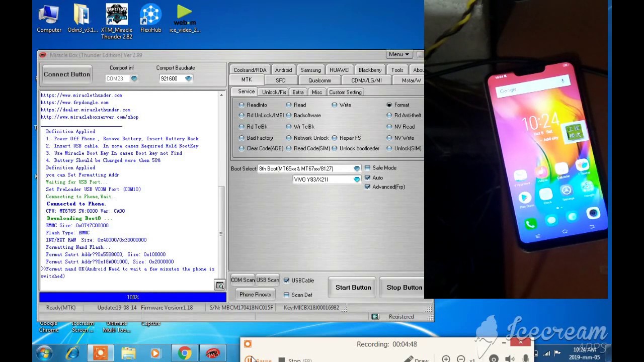Select the recorder Draw pencil tool
Screen dimensions: 644x362
(x=416, y=359)
